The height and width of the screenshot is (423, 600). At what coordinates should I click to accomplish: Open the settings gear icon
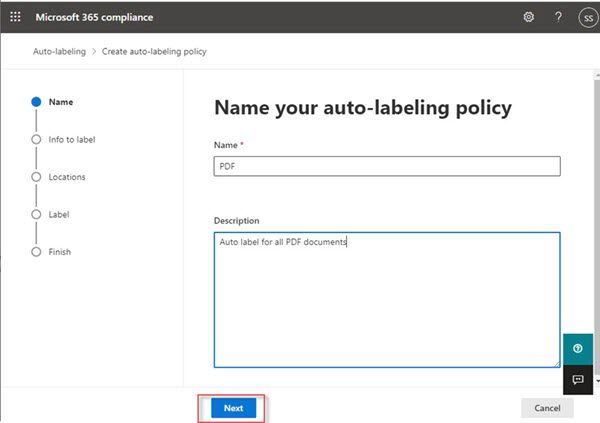coord(528,17)
